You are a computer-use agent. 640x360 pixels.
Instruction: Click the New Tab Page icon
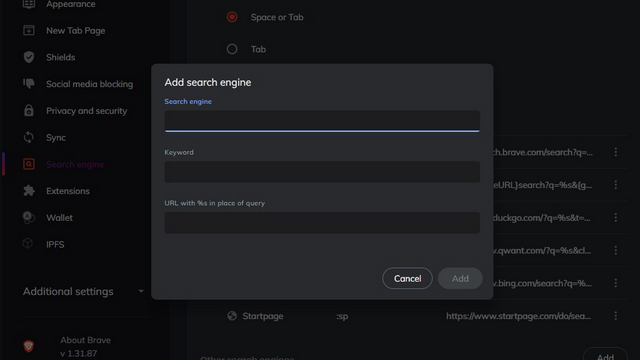coord(29,30)
